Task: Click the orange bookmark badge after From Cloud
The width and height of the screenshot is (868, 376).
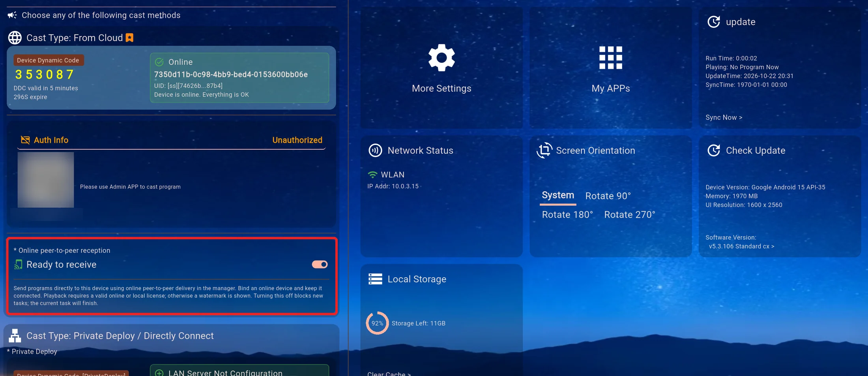Action: (129, 38)
